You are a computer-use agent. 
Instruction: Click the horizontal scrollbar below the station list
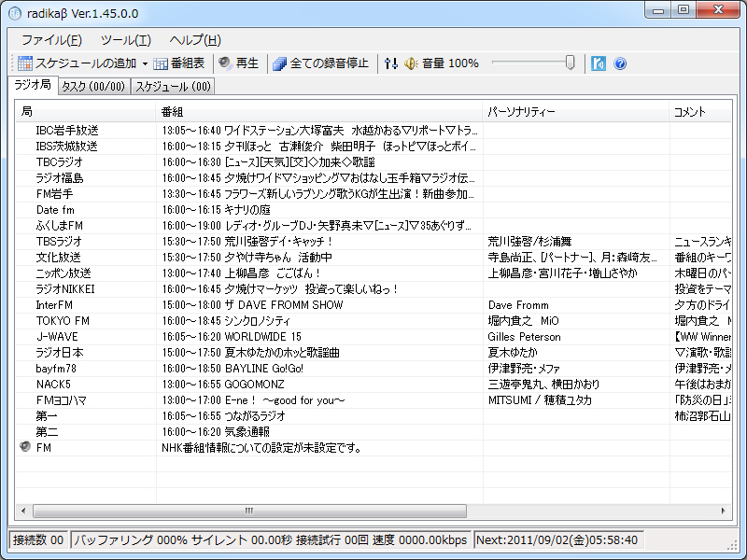point(247,511)
